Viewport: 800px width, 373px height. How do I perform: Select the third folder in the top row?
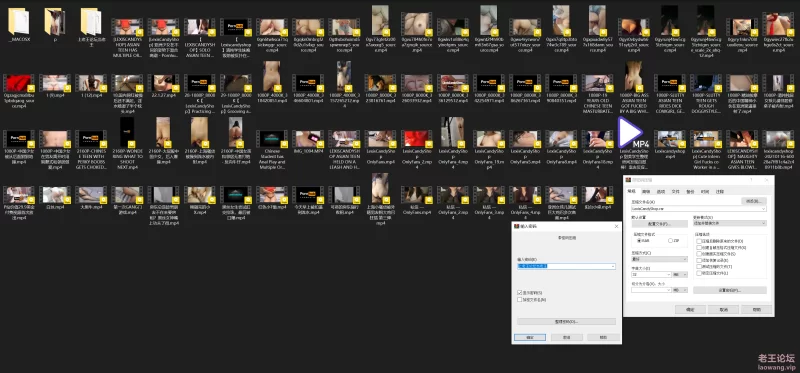pyautogui.click(x=91, y=21)
